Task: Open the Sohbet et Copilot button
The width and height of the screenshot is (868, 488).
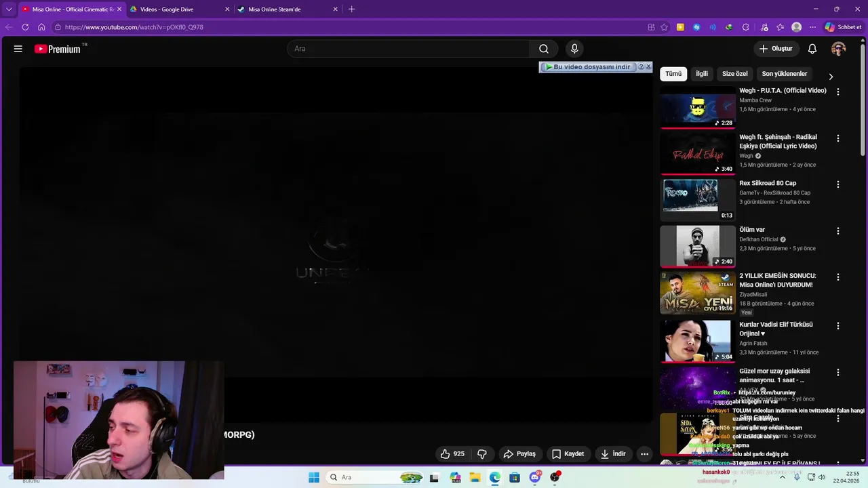Action: (x=844, y=27)
